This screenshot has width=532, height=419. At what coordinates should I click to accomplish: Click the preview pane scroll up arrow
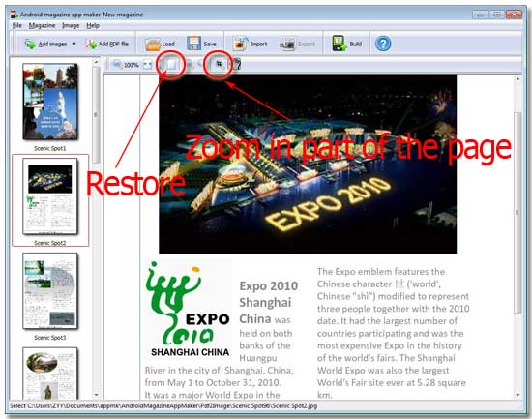click(517, 78)
